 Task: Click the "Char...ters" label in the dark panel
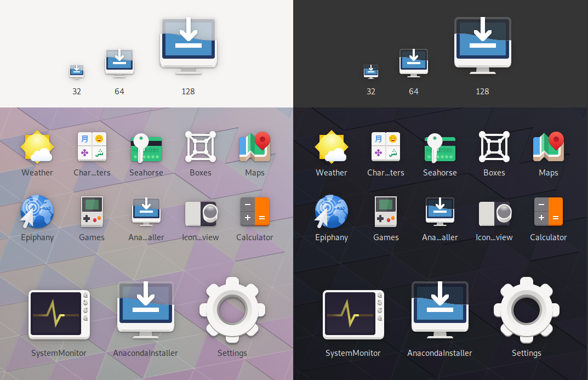(386, 173)
